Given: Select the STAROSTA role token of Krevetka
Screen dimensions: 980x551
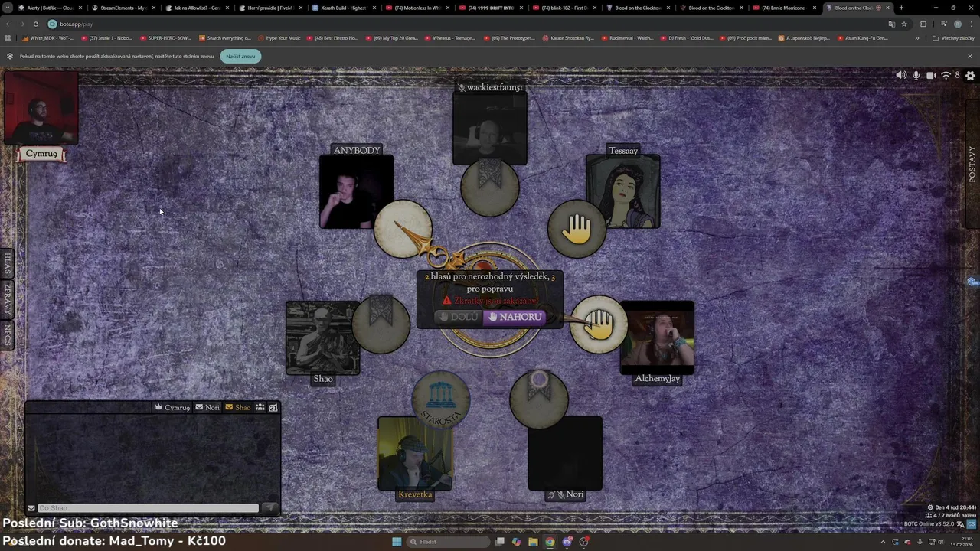Looking at the screenshot, I should click(x=440, y=399).
